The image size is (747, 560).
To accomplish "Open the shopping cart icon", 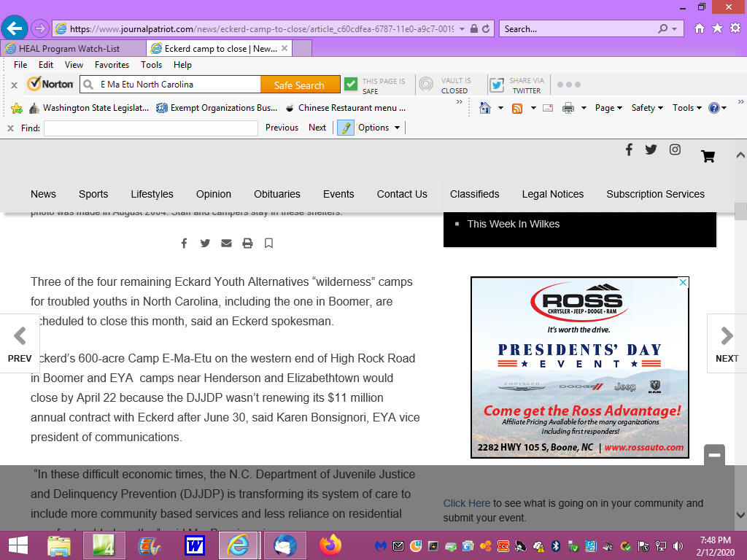I will (708, 156).
